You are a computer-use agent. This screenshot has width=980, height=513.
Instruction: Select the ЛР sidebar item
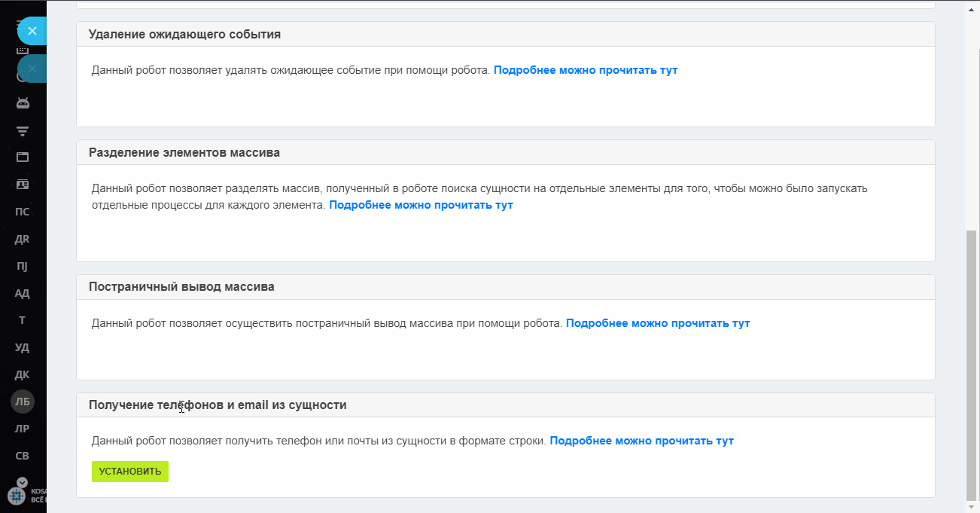23,429
